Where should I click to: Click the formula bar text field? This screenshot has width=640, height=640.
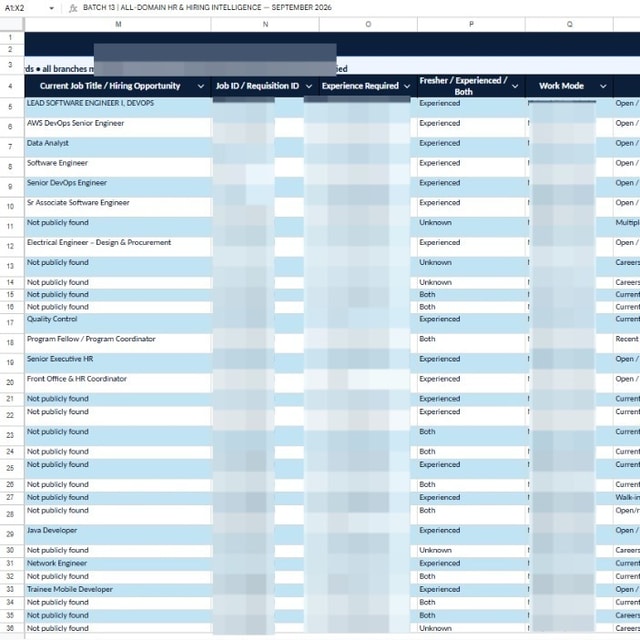pyautogui.click(x=359, y=8)
